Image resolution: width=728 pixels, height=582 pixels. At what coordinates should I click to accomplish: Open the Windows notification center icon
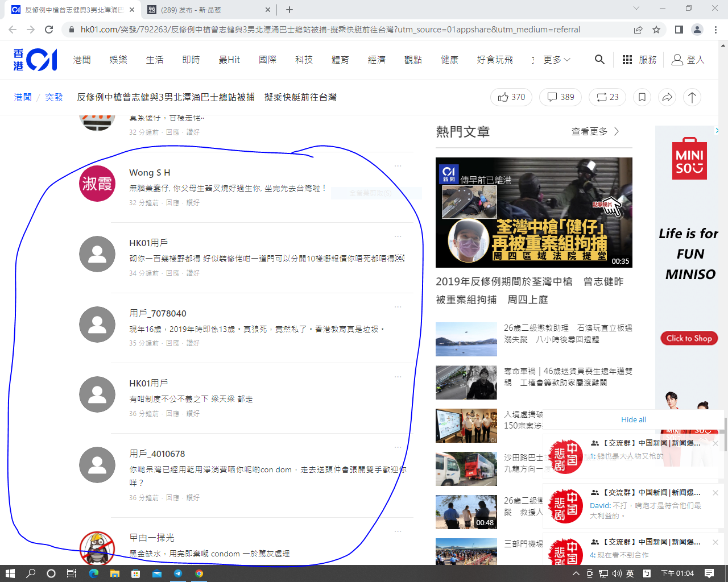pos(709,573)
